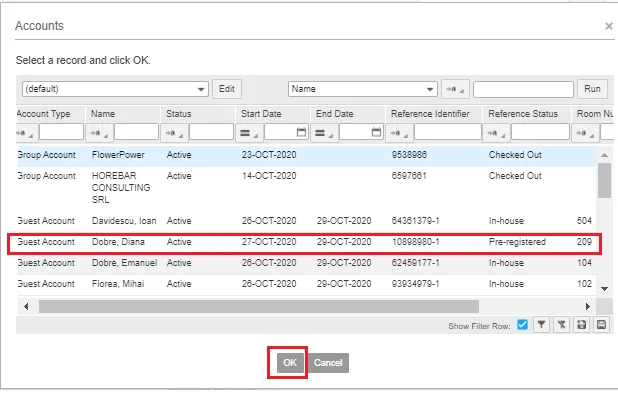Click the Status column filter input
Viewport: 618px width, 397px height.
(211, 132)
